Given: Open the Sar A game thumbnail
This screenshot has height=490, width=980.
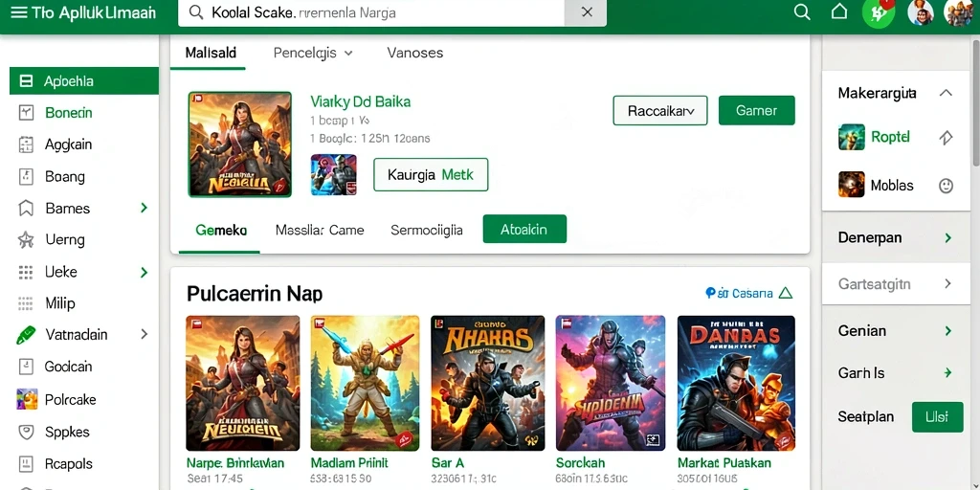Looking at the screenshot, I should (x=487, y=383).
